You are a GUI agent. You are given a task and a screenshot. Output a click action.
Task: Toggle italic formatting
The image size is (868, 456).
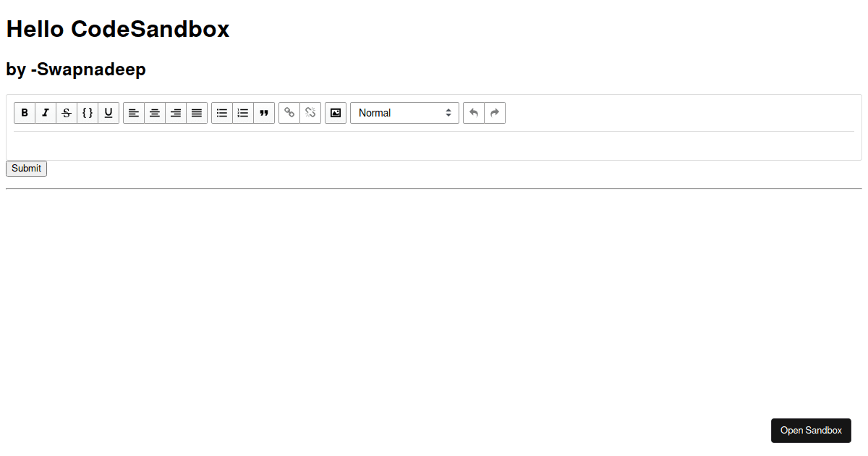tap(45, 113)
